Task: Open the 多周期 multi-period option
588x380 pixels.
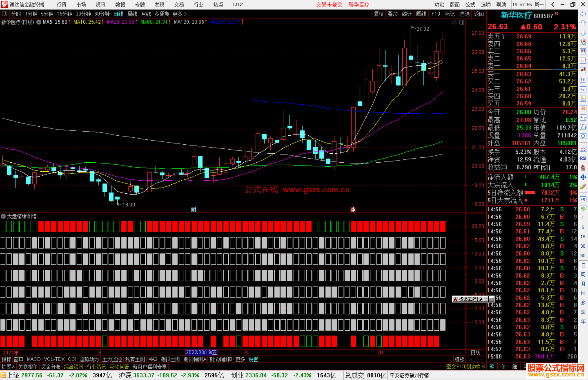Action: pyautogui.click(x=162, y=14)
